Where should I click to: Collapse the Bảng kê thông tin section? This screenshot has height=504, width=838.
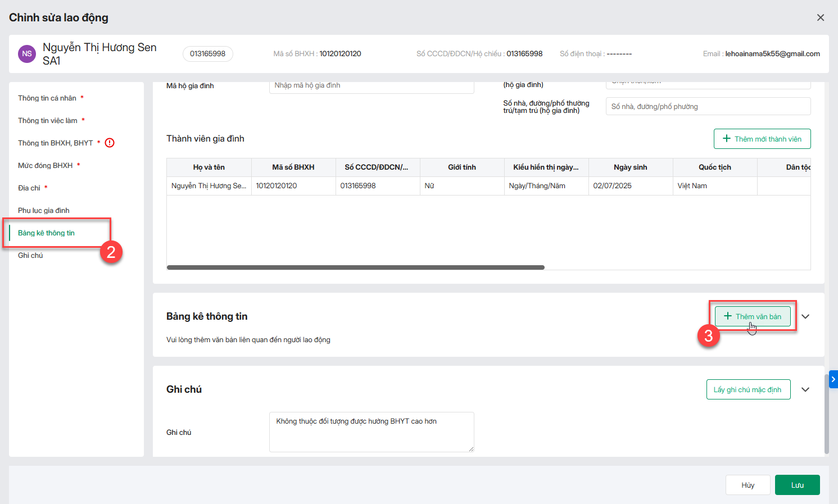click(x=805, y=316)
